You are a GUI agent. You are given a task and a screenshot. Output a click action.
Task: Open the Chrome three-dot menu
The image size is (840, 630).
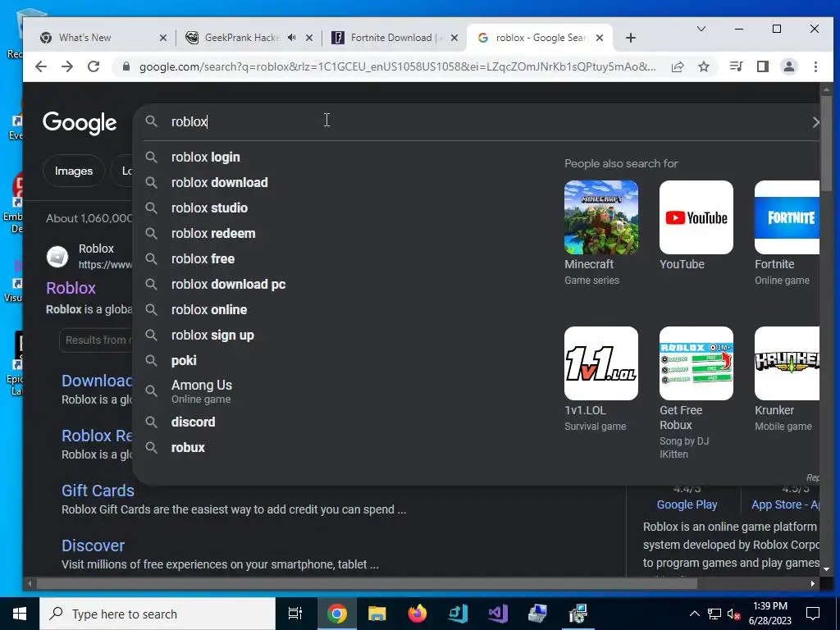tap(815, 66)
